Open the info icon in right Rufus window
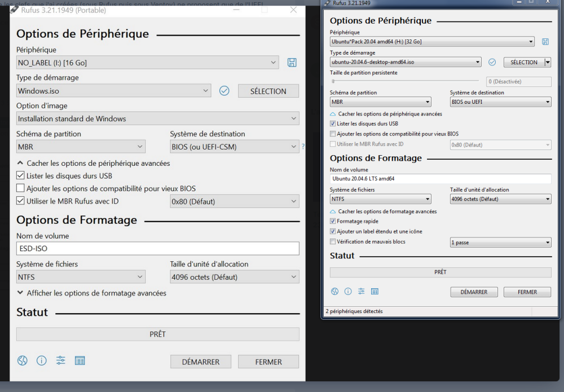The image size is (564, 392). pyautogui.click(x=348, y=291)
